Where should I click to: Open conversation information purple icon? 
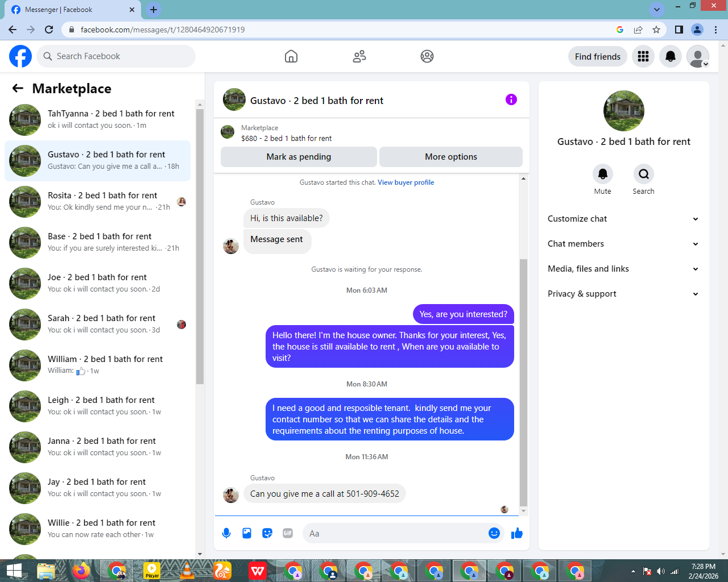[x=511, y=100]
